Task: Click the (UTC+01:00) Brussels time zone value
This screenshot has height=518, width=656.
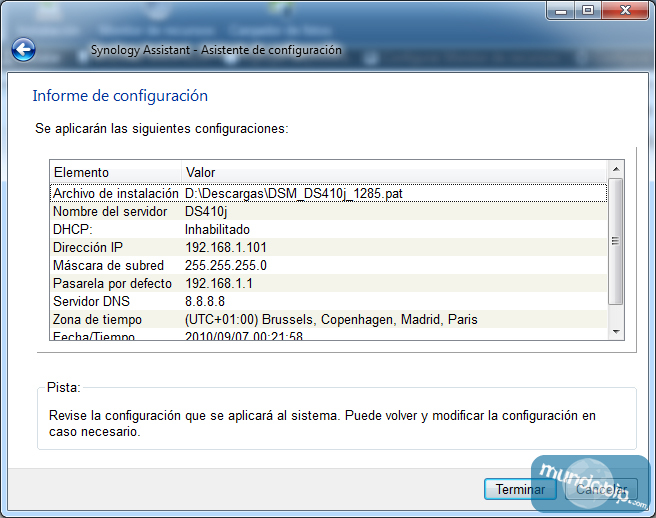Action: tap(331, 319)
